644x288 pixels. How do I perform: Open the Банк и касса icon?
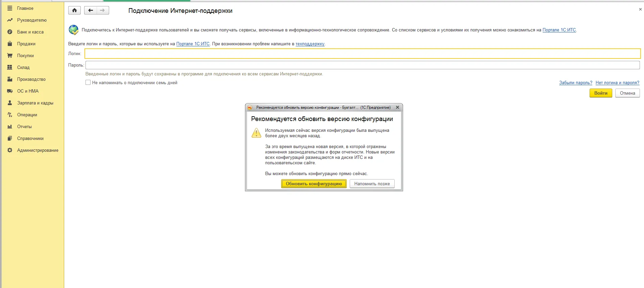[x=10, y=32]
